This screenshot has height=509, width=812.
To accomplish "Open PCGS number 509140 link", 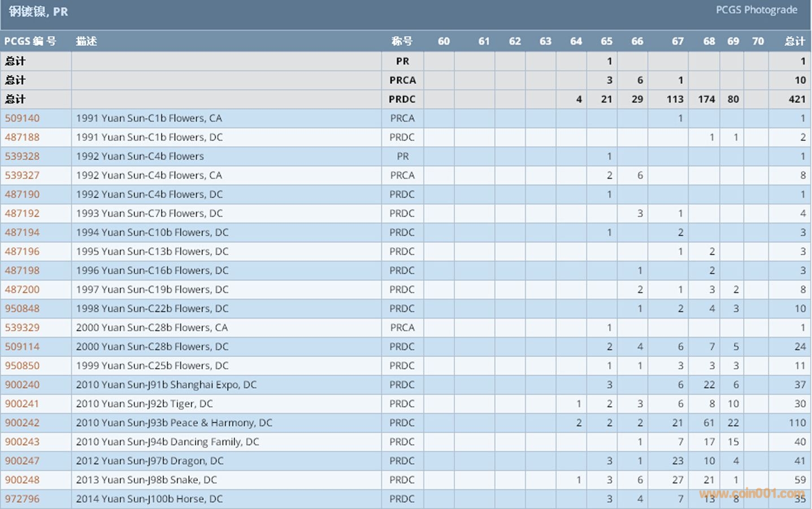I will point(23,118).
